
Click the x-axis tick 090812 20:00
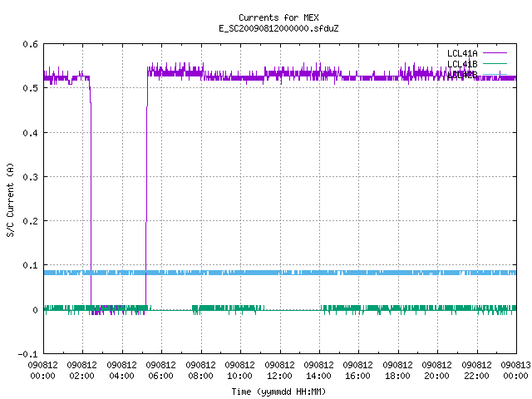[x=437, y=371]
